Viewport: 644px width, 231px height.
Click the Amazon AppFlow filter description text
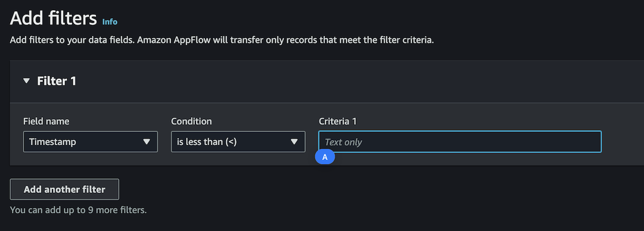222,40
